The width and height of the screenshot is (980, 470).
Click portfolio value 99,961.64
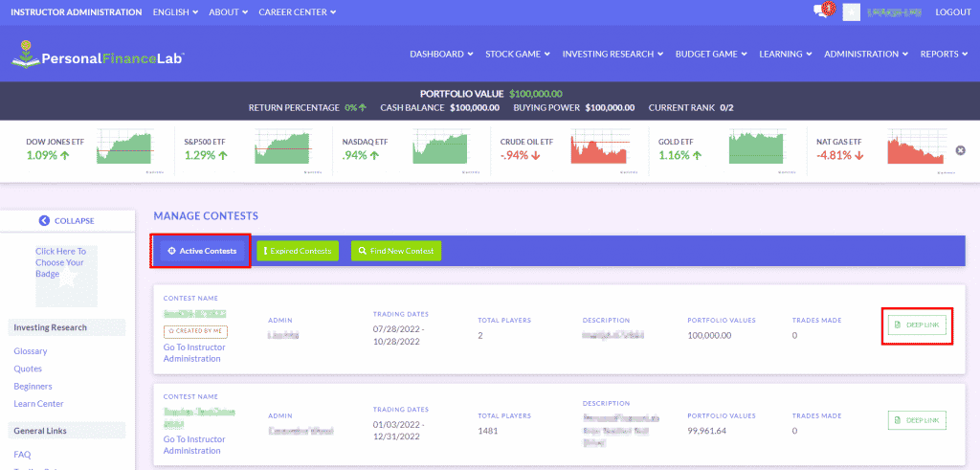[709, 431]
